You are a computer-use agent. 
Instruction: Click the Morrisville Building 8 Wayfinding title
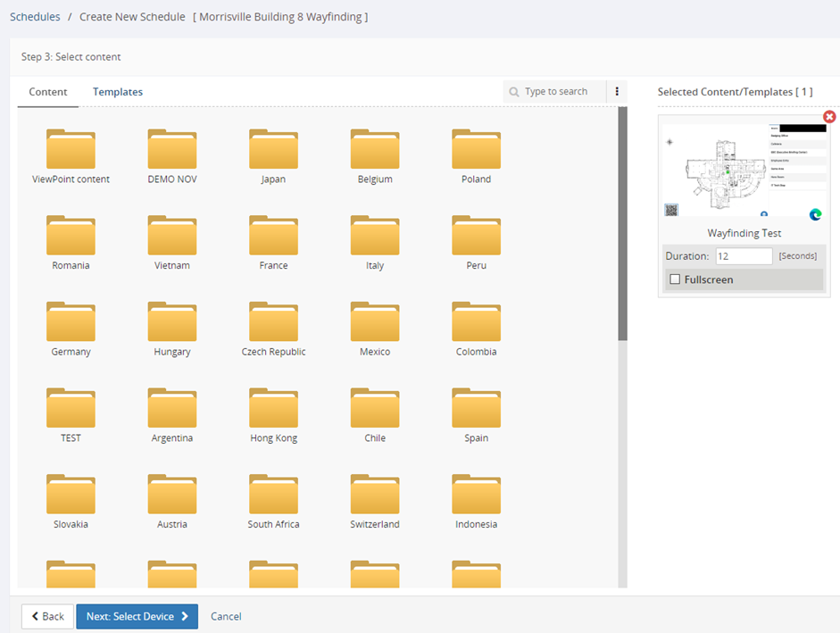click(280, 17)
